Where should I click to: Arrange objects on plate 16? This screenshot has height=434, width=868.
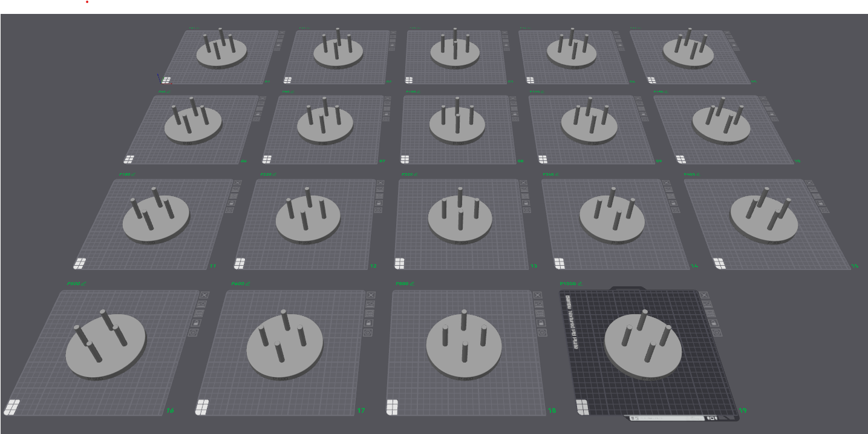(x=200, y=314)
